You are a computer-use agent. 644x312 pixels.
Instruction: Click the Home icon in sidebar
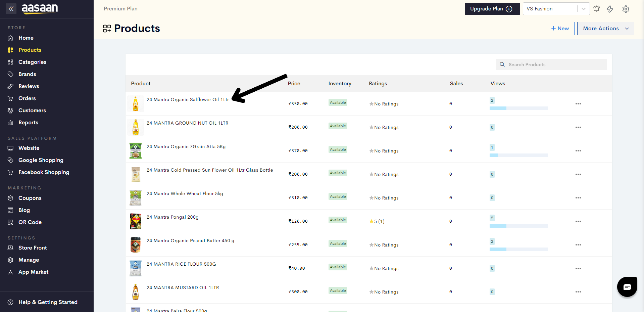[10, 38]
